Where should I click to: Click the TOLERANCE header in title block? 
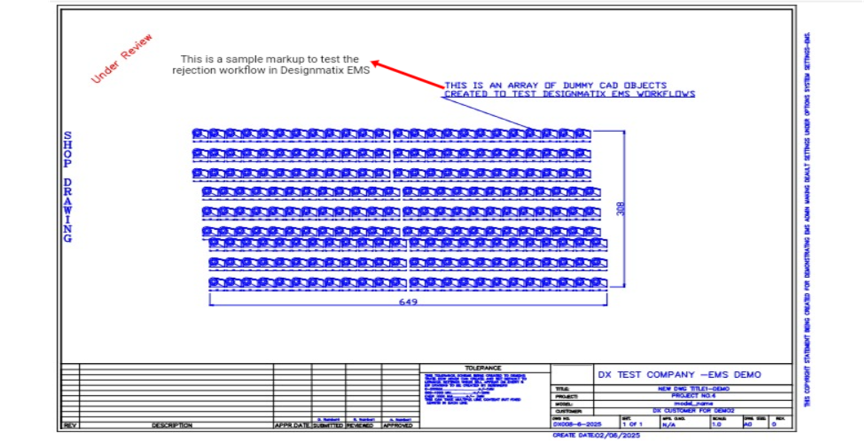(x=483, y=368)
